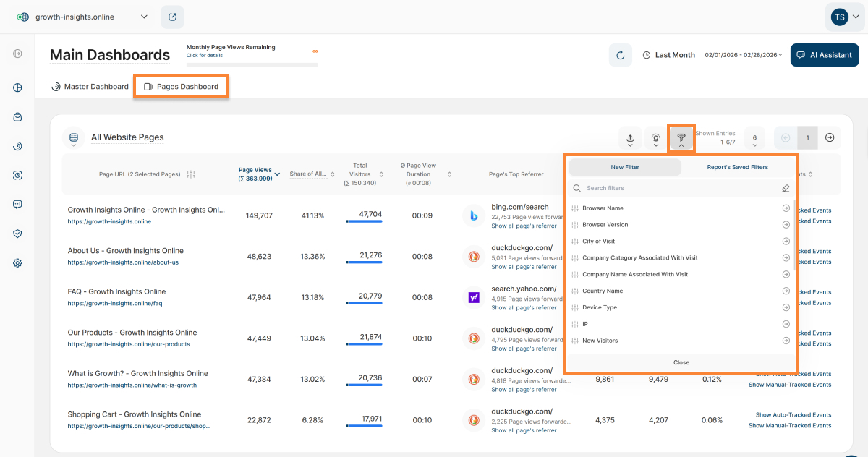
Task: Open the settings gear in sidebar
Action: point(18,263)
